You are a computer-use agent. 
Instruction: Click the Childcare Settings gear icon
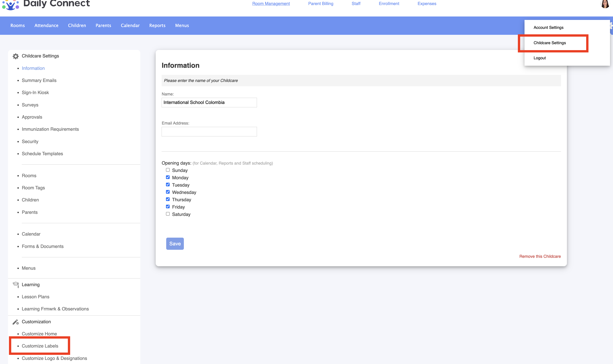click(x=16, y=56)
